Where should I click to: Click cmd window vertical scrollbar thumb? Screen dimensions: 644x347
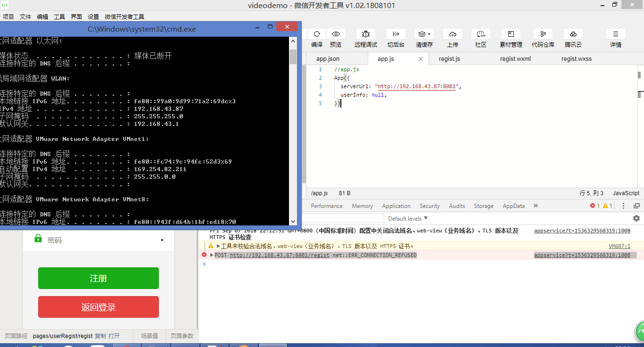(293, 57)
